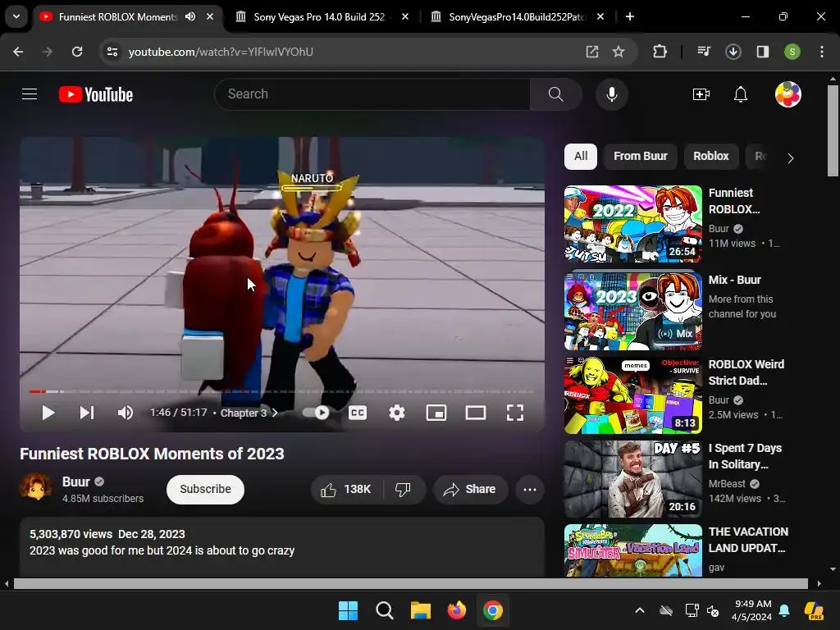
Task: Dislike this video
Action: coord(403,489)
